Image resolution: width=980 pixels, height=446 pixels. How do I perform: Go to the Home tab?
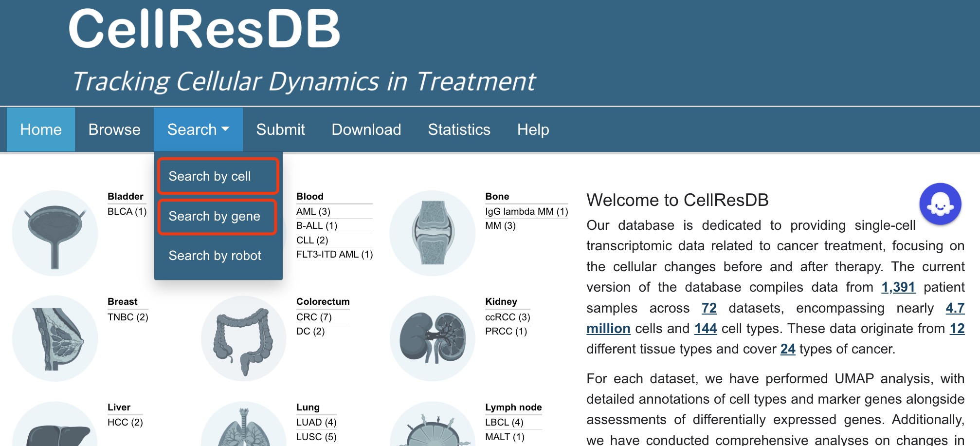click(41, 130)
